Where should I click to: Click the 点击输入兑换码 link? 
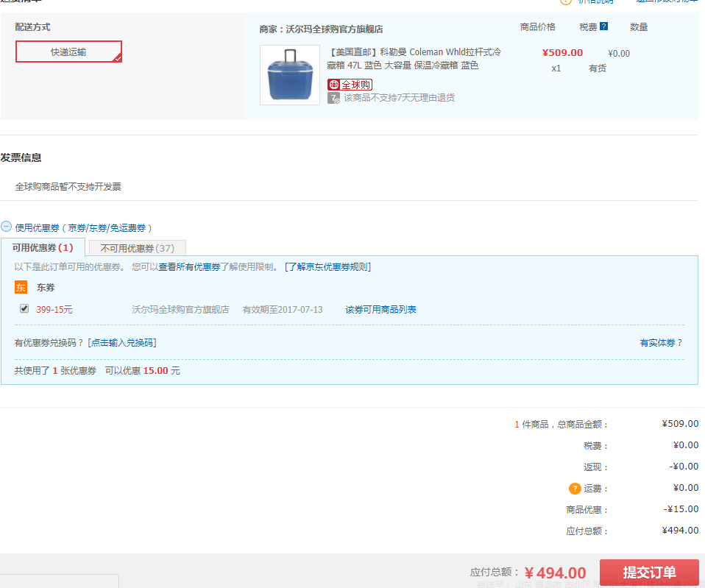coord(122,343)
